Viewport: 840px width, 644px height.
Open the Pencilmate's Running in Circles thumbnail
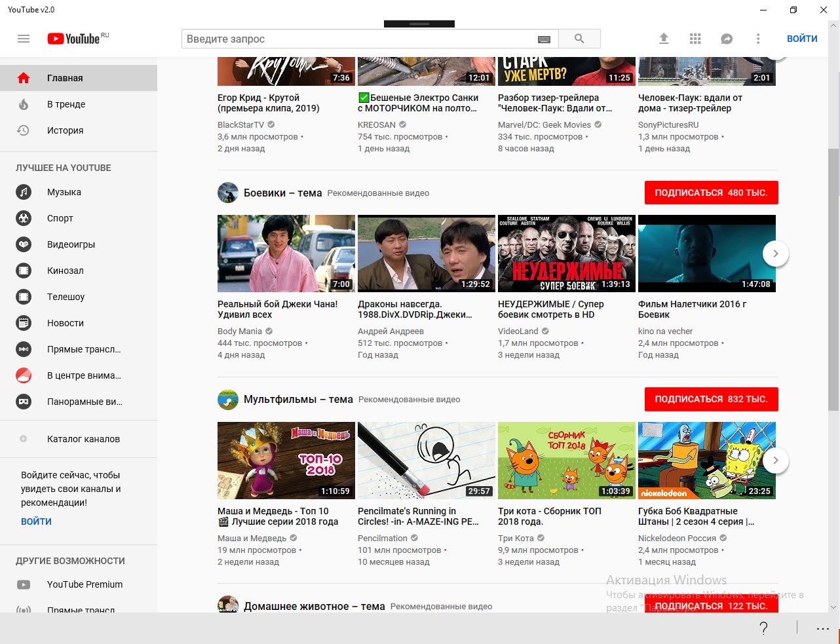click(x=427, y=461)
